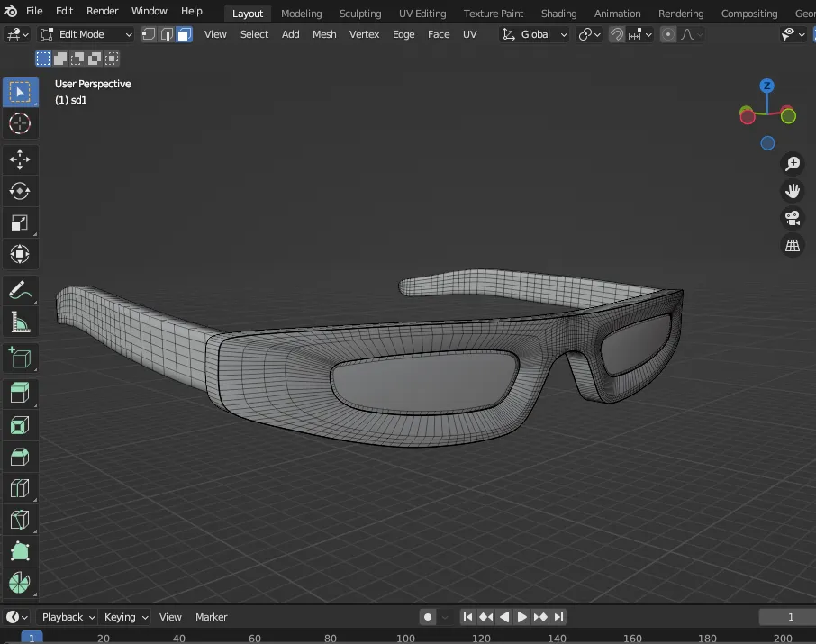This screenshot has width=816, height=644.
Task: Open the object visibility filter dropdown
Action: click(x=793, y=34)
